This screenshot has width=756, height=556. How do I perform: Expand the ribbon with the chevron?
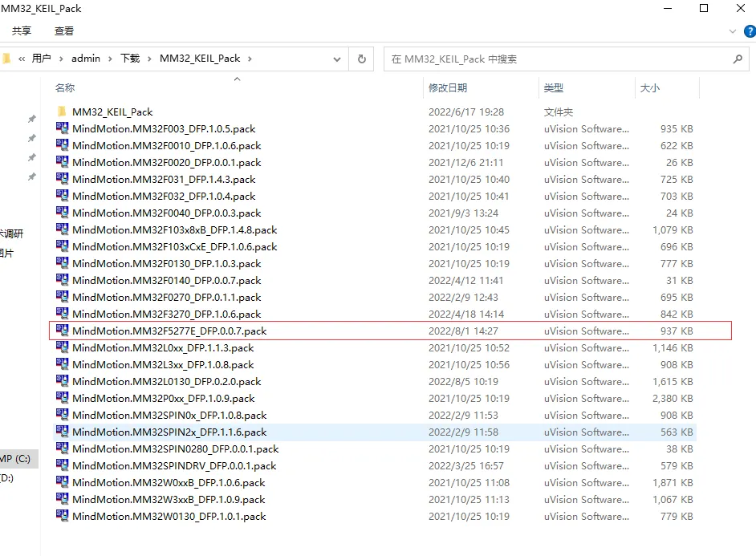pyautogui.click(x=733, y=31)
